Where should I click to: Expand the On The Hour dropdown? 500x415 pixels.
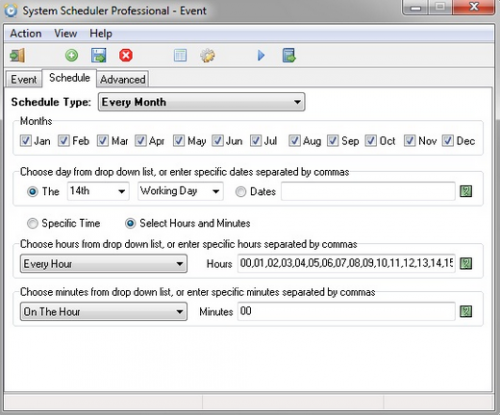tap(104, 312)
